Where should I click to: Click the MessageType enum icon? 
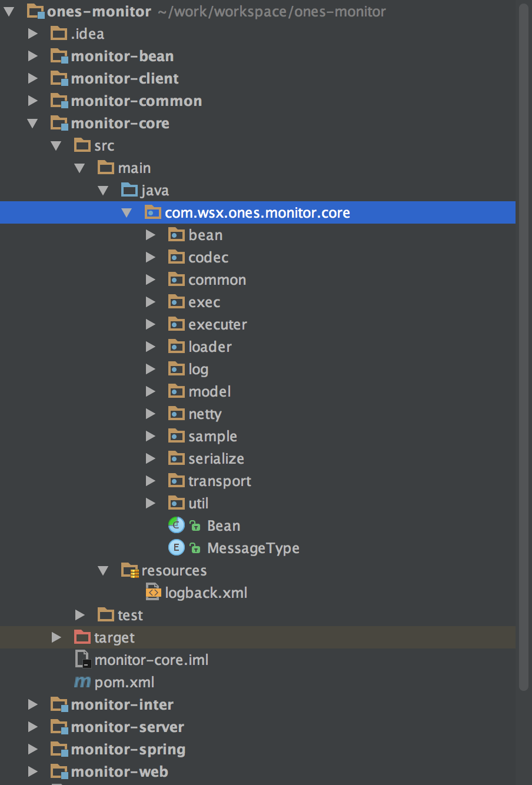(176, 547)
